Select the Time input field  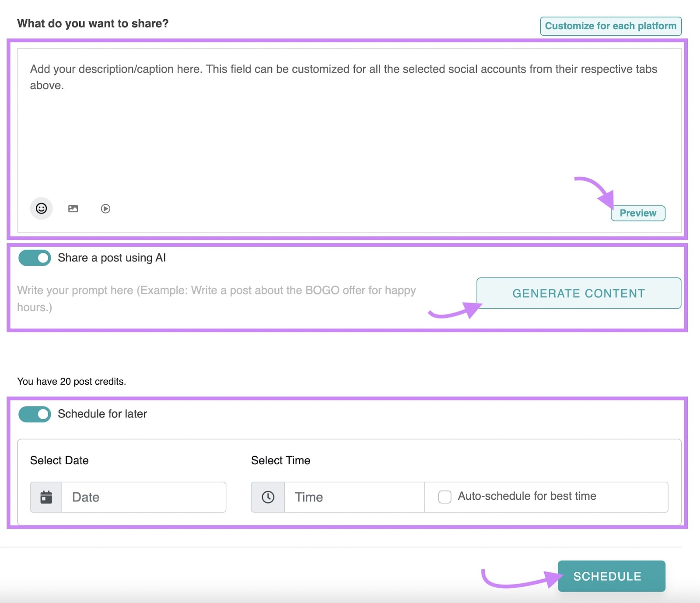pos(354,497)
